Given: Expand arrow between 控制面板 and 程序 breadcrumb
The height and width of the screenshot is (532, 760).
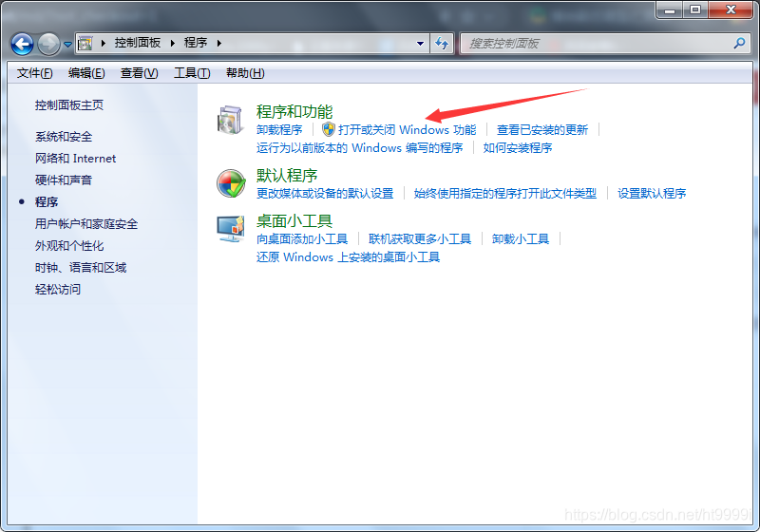Looking at the screenshot, I should point(173,43).
